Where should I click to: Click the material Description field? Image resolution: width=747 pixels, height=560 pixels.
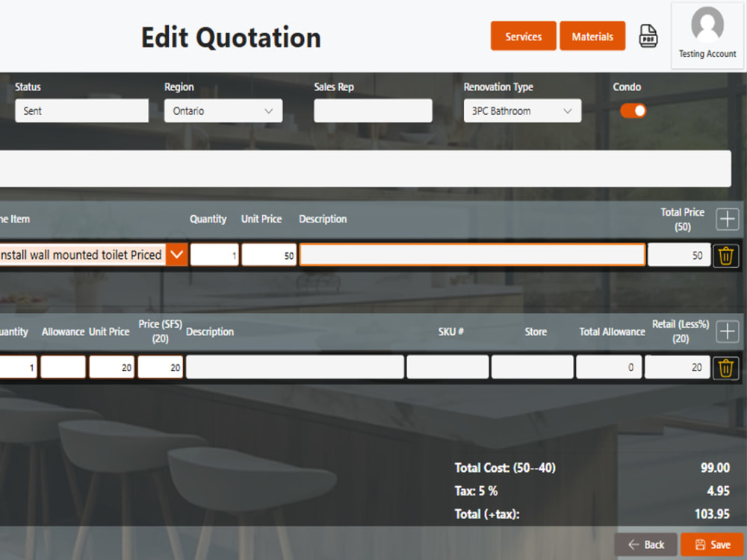[295, 367]
